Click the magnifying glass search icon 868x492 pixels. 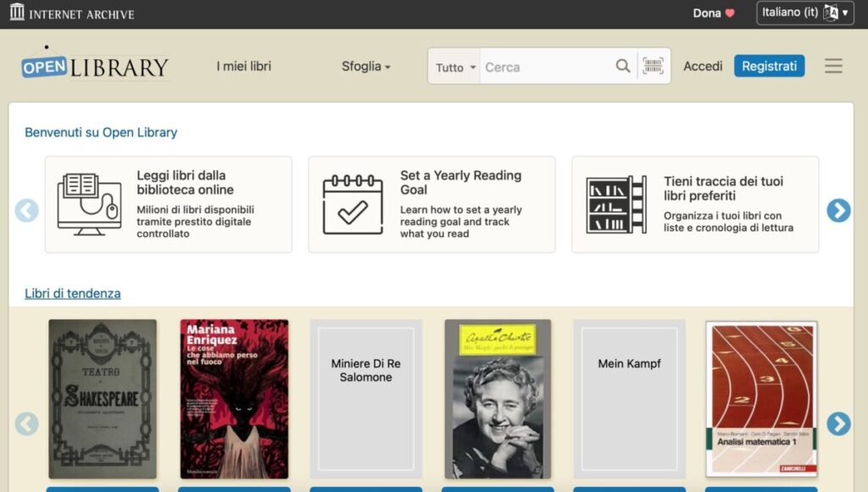623,67
